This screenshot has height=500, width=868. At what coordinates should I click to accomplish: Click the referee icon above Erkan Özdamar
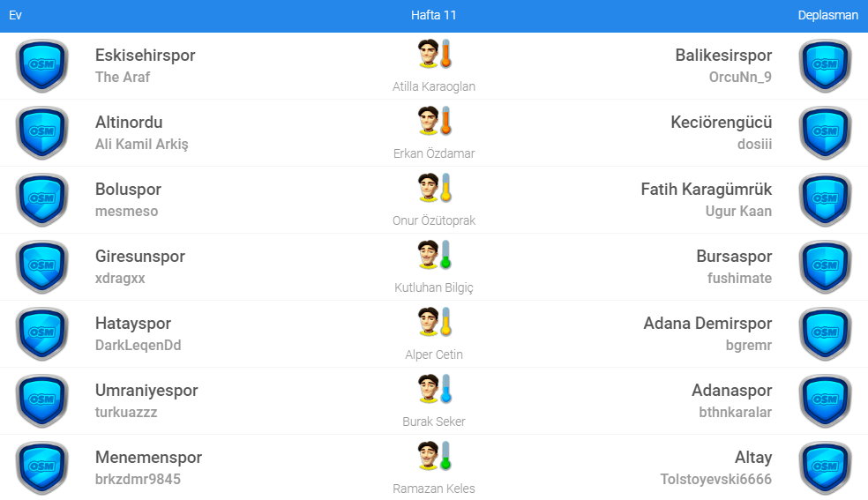430,121
